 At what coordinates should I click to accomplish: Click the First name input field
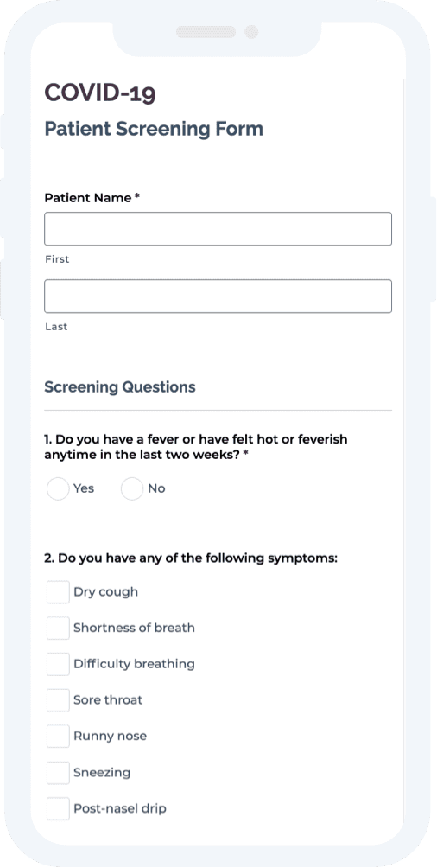tap(218, 228)
